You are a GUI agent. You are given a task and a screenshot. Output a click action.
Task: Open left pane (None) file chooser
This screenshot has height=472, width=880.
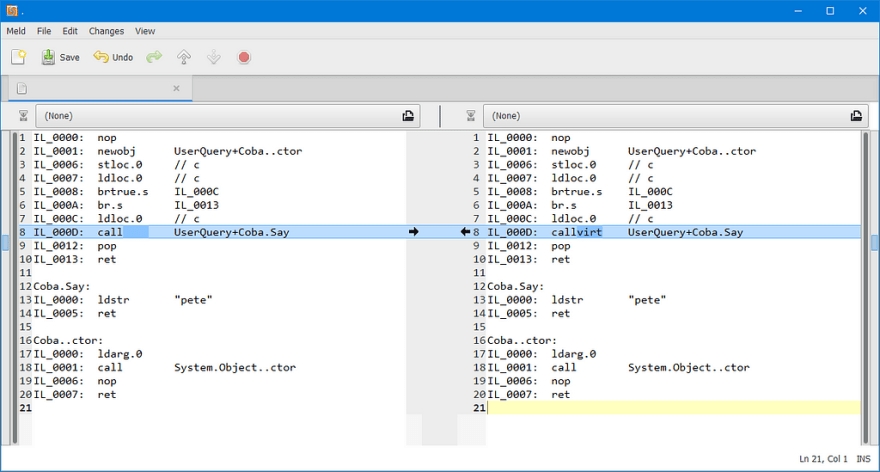(x=228, y=116)
